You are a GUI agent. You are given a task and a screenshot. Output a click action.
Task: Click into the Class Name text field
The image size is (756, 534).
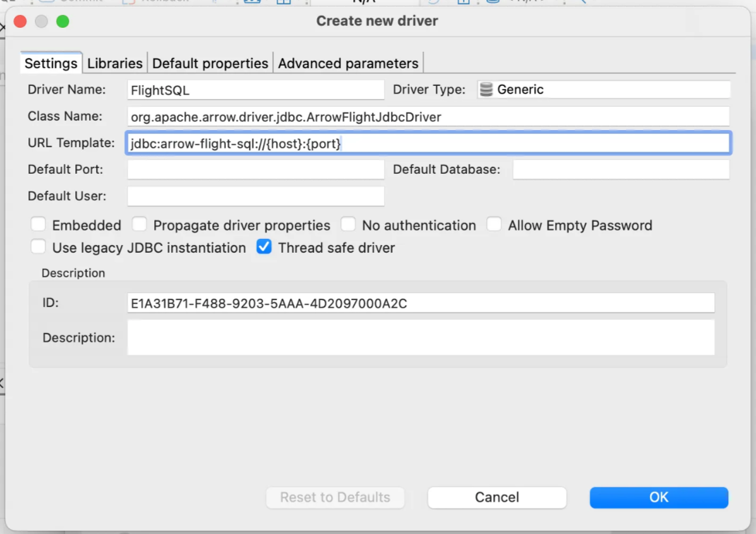428,117
